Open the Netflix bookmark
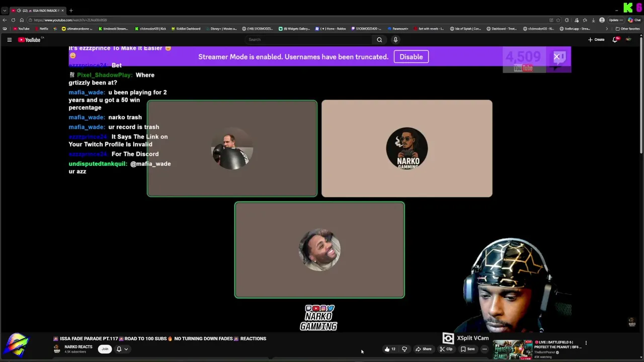 pyautogui.click(x=41, y=29)
